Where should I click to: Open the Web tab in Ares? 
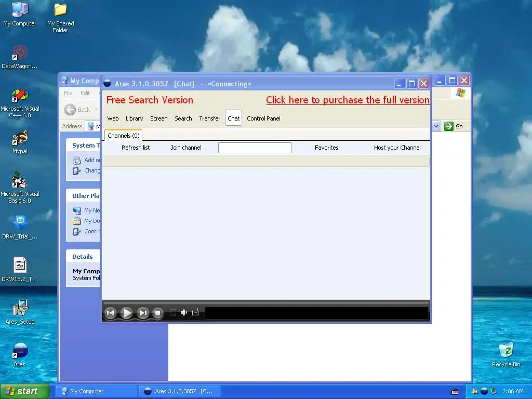[113, 118]
